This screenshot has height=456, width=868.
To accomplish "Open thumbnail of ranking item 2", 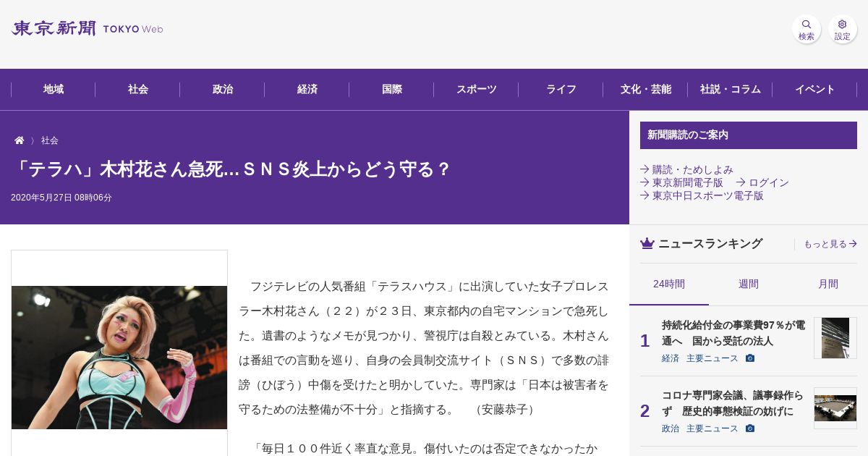I will coord(835,408).
